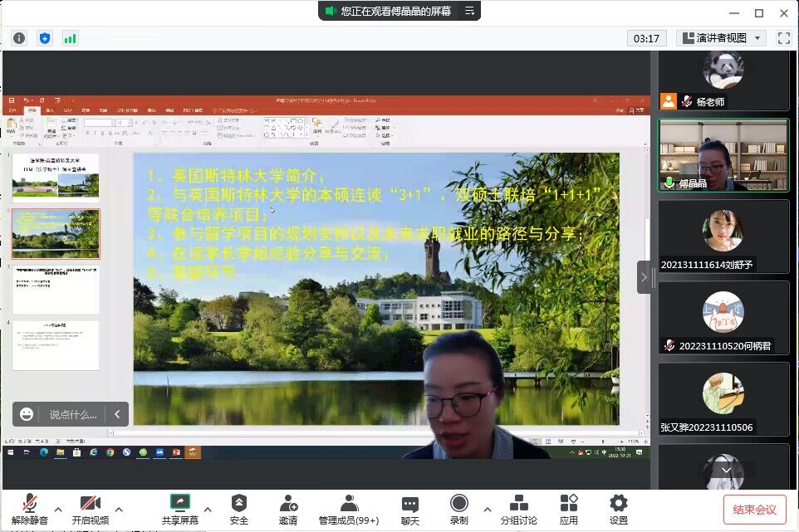Screen dimensions: 799x532
Task: Turn on camera with 开启视频
Action: [x=91, y=509]
